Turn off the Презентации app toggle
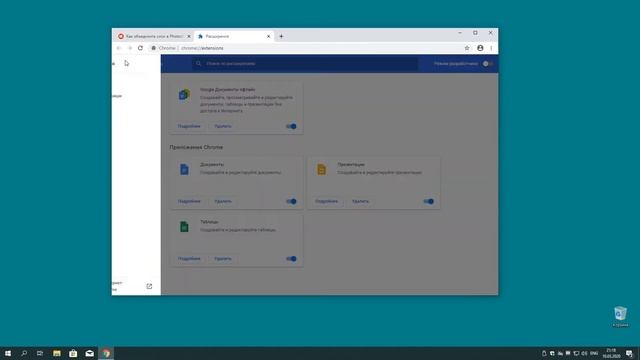The height and width of the screenshot is (360, 640). pyautogui.click(x=429, y=202)
